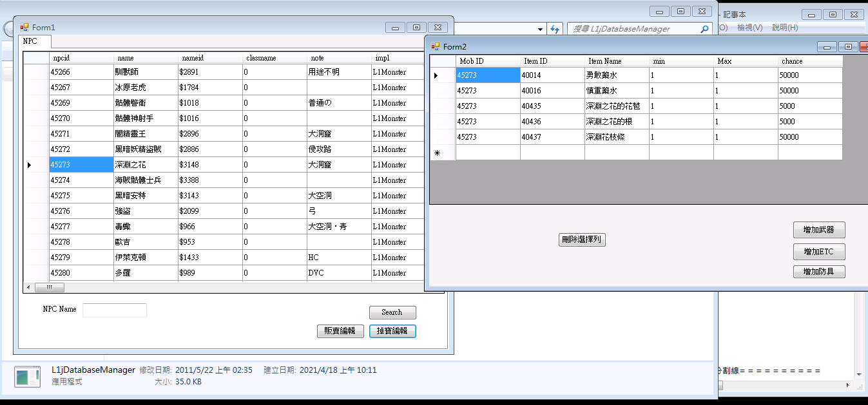Open the 檢視(V) menu in Notepad
868x405 pixels.
[x=750, y=28]
